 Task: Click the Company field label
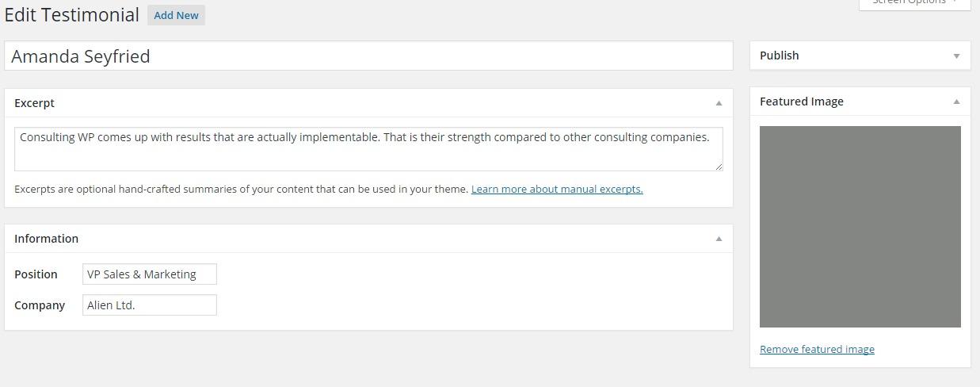40,305
